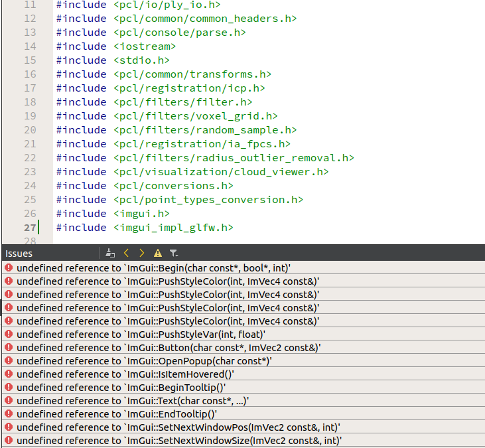Click line number 20 in the gutter
This screenshot has height=448, width=485.
coord(30,130)
